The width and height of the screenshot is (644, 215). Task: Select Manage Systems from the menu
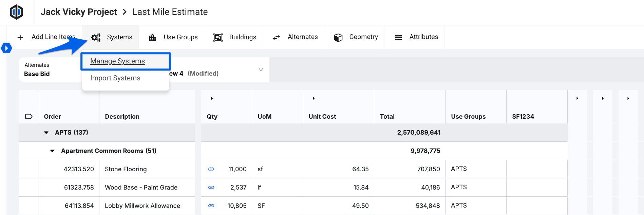click(x=117, y=61)
